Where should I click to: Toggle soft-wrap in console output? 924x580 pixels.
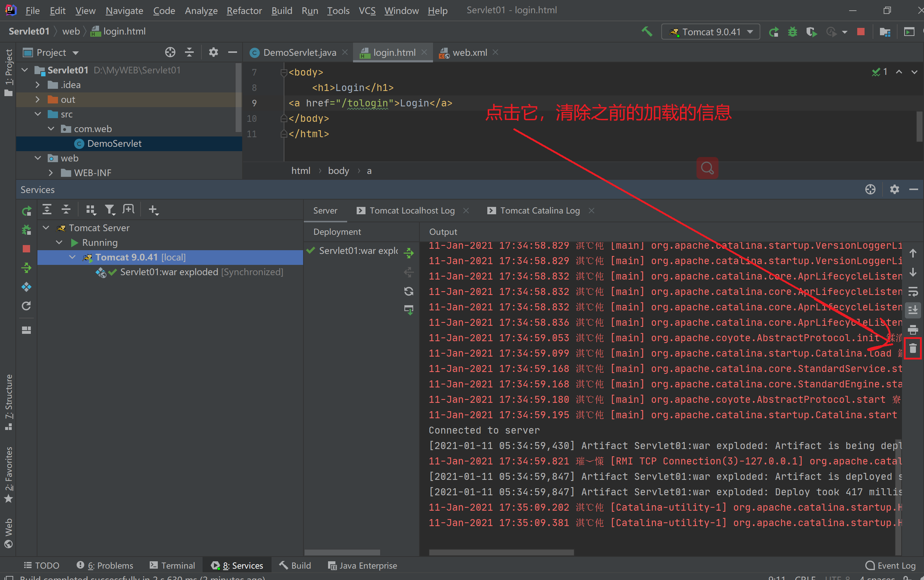[913, 292]
